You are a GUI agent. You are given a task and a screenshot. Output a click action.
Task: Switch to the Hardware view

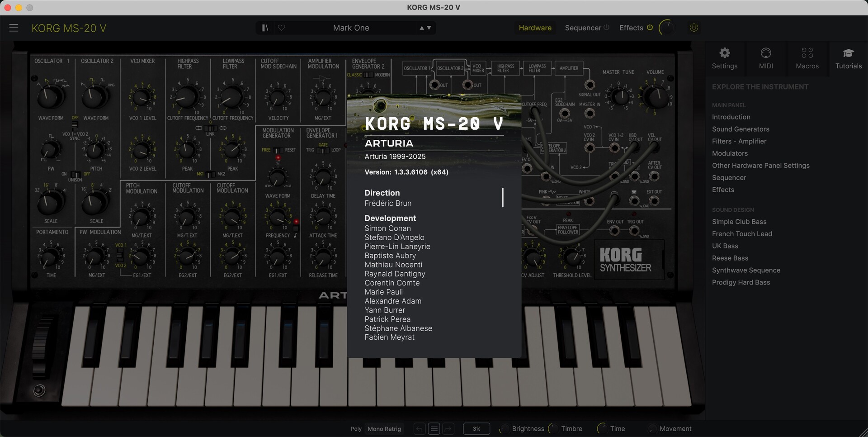tap(535, 28)
